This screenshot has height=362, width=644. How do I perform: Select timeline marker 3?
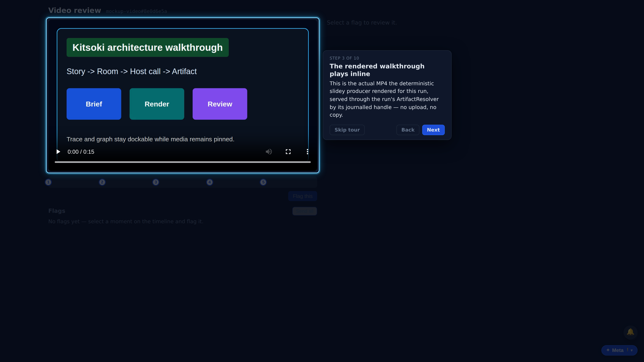point(156,182)
